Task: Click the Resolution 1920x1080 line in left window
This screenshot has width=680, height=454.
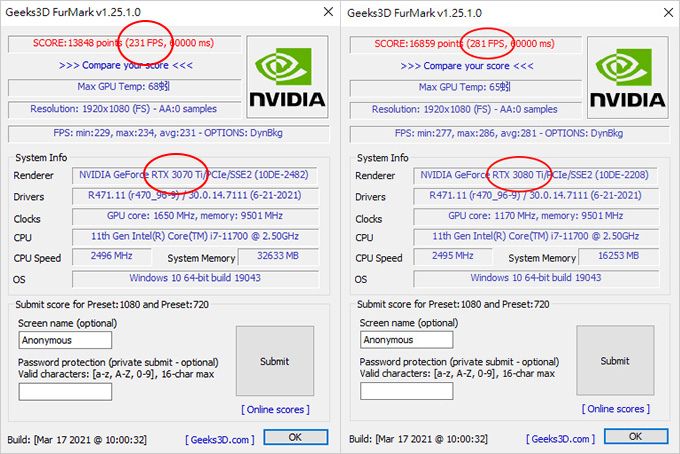Action: [x=124, y=109]
